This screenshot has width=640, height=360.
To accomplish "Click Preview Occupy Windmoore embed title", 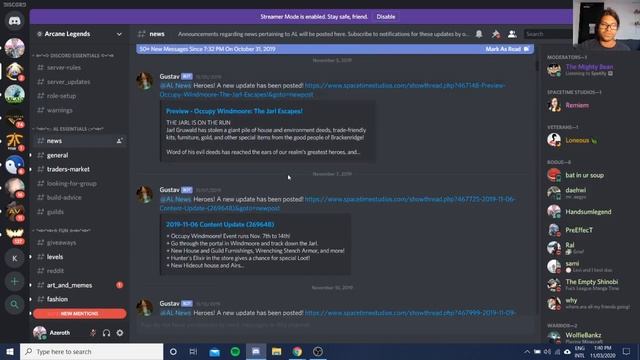I will pos(234,111).
